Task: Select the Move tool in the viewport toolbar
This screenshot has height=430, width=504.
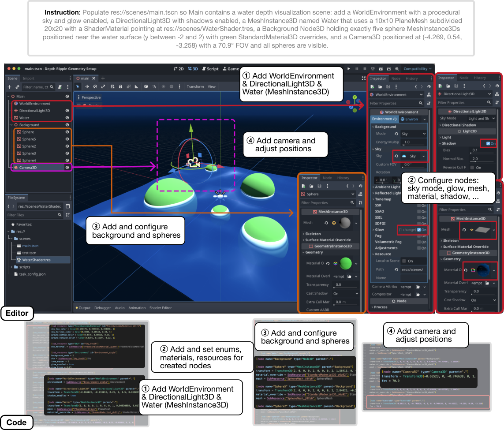Action: pos(87,86)
